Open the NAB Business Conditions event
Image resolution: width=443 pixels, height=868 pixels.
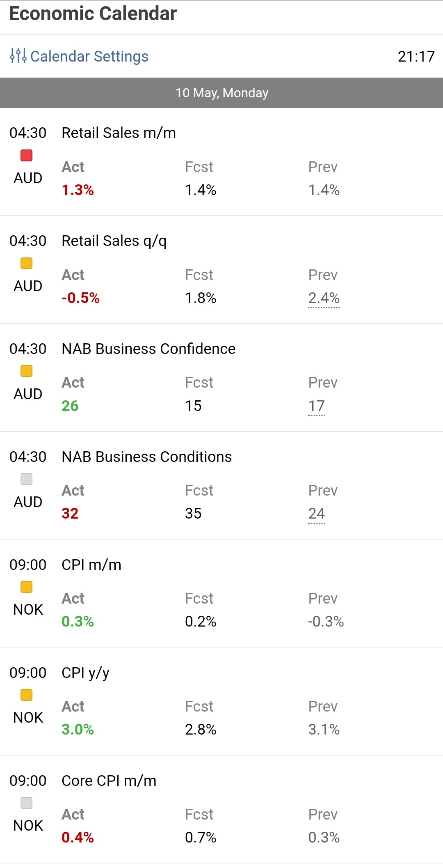click(146, 457)
